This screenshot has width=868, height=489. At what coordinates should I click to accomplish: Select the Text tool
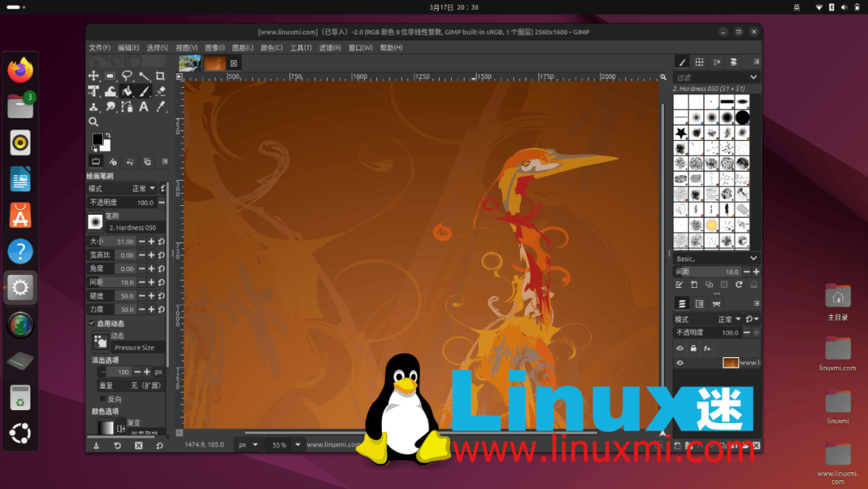pos(144,107)
